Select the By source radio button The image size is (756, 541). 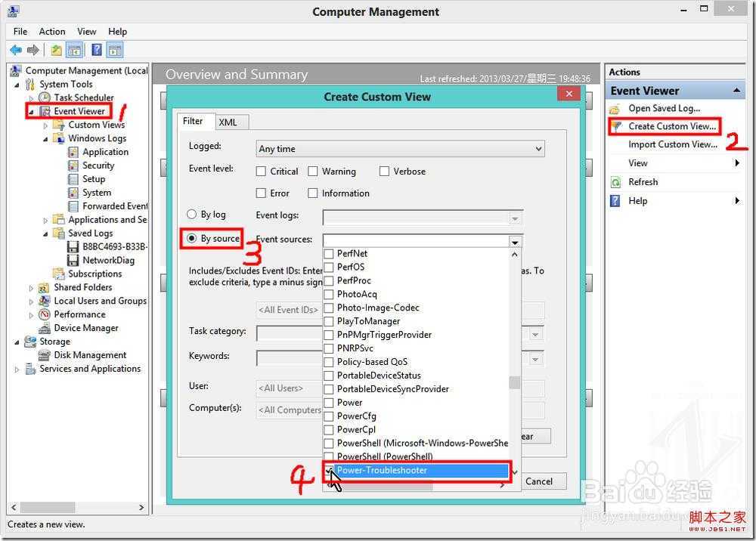point(192,239)
